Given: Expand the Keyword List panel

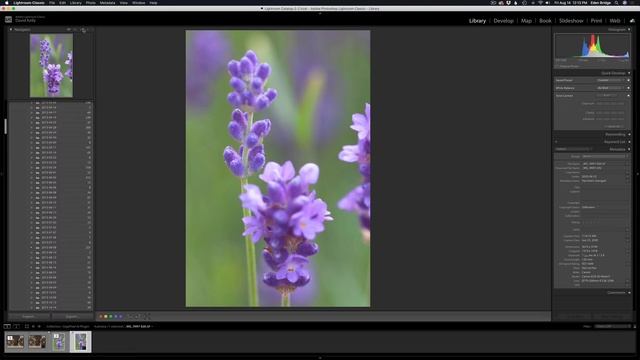Looking at the screenshot, I should click(629, 142).
